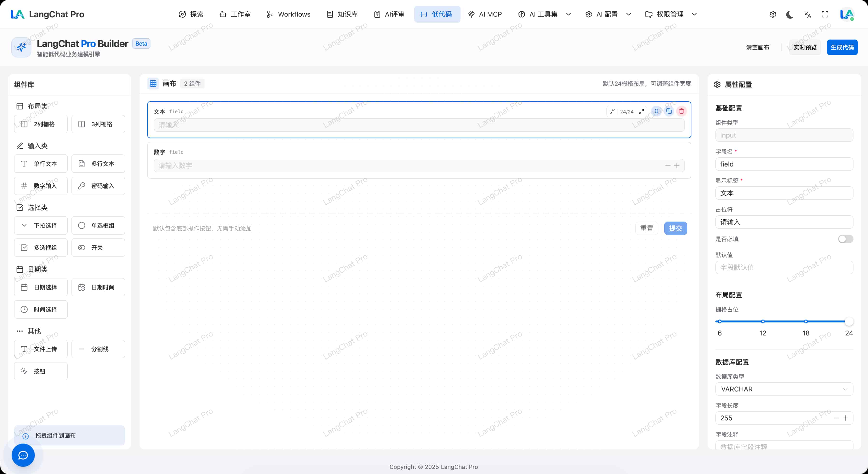The image size is (868, 474).
Task: Add the 开关 switch component from library
Action: click(98, 248)
